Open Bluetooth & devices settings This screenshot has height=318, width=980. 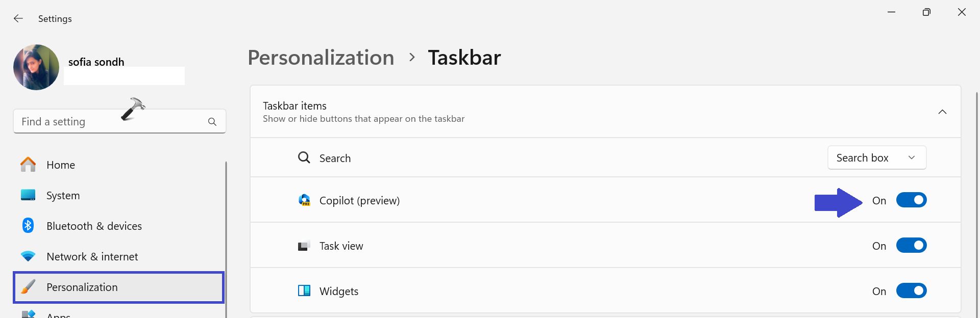94,226
